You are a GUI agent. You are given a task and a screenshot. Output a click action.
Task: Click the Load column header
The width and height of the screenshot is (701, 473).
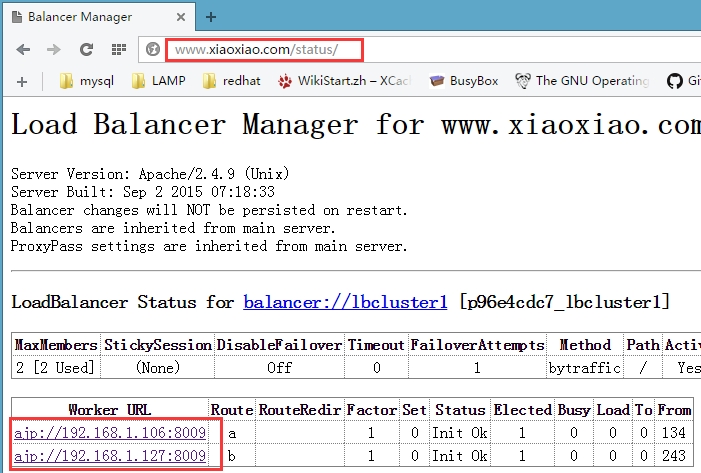tap(613, 410)
